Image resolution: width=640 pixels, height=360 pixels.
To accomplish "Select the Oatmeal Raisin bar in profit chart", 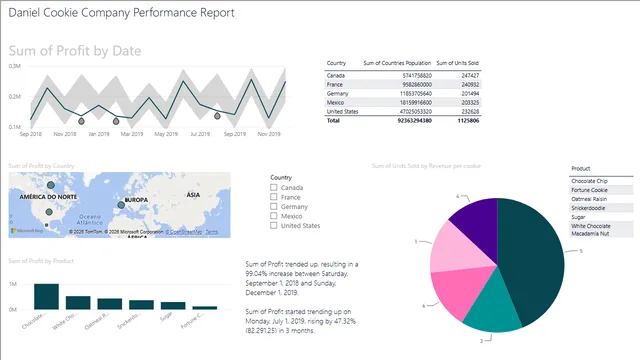I will (x=110, y=304).
